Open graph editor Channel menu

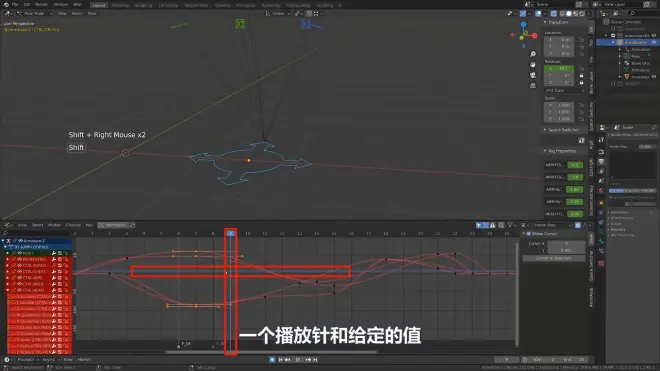point(73,225)
